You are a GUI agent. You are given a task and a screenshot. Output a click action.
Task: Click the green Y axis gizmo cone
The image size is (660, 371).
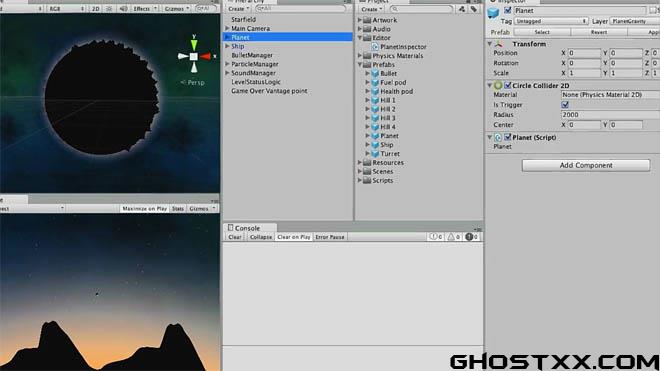pyautogui.click(x=194, y=45)
